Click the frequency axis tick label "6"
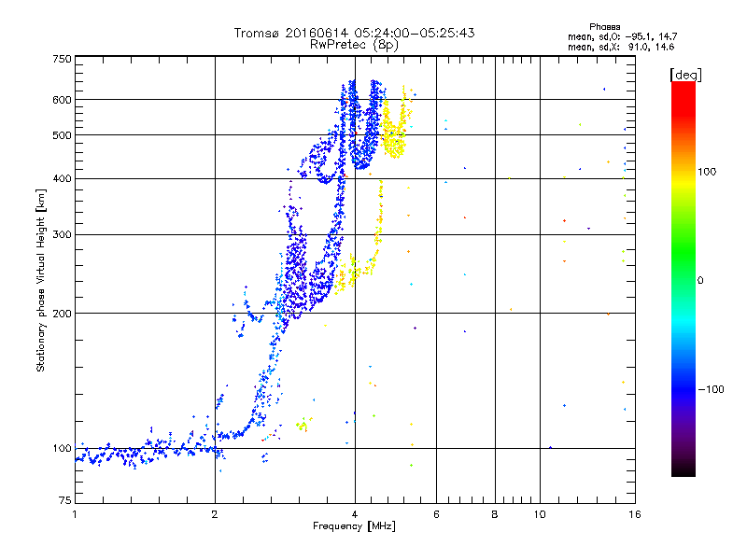This screenshot has width=747, height=560. 436,514
